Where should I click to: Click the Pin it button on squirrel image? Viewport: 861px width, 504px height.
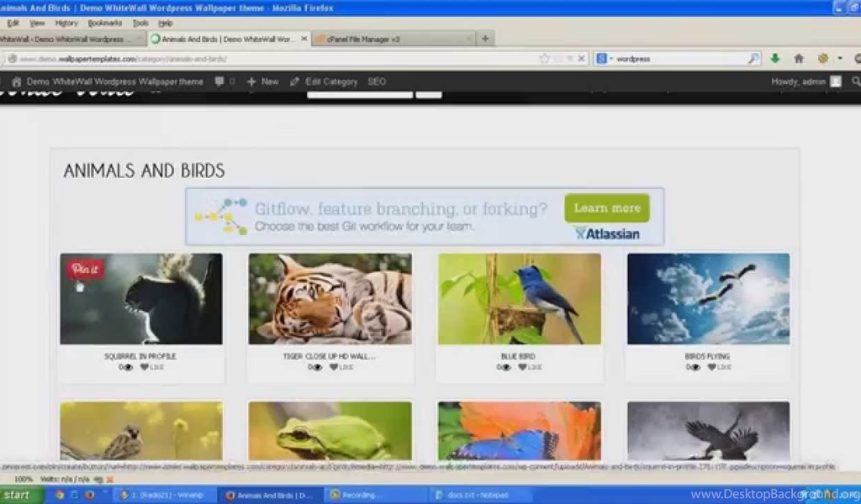(85, 269)
